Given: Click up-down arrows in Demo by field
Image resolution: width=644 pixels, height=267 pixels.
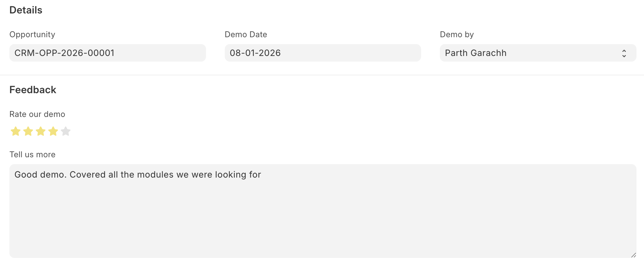Looking at the screenshot, I should click(624, 53).
